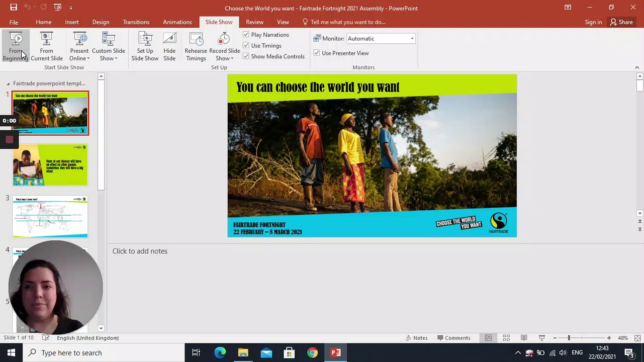Start slideshow from the Quick Access Toolbar icon
Screen dimensions: 644x362
click(x=57, y=8)
